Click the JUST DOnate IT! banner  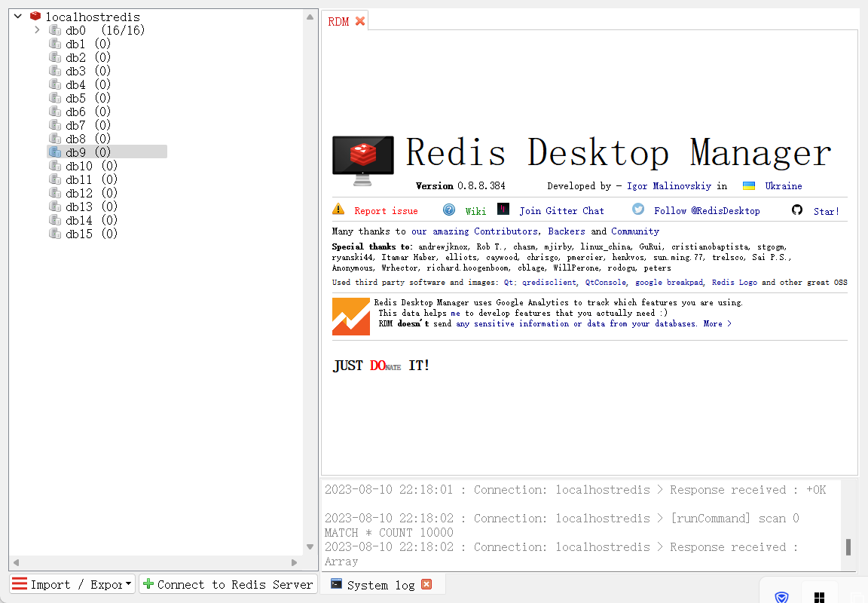pyautogui.click(x=381, y=366)
